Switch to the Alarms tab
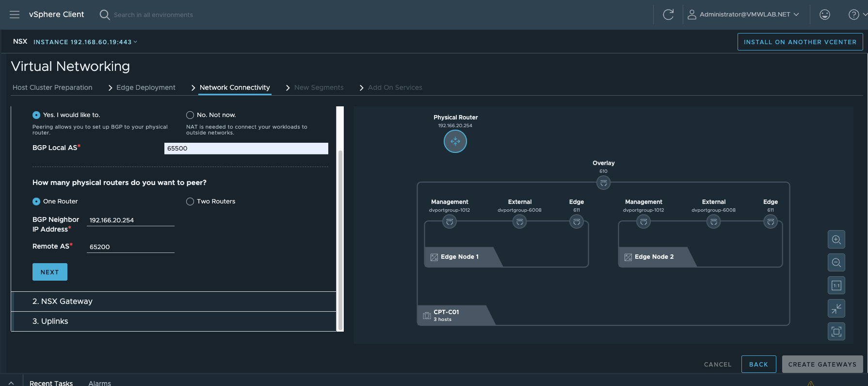This screenshot has height=386, width=868. tap(99, 383)
